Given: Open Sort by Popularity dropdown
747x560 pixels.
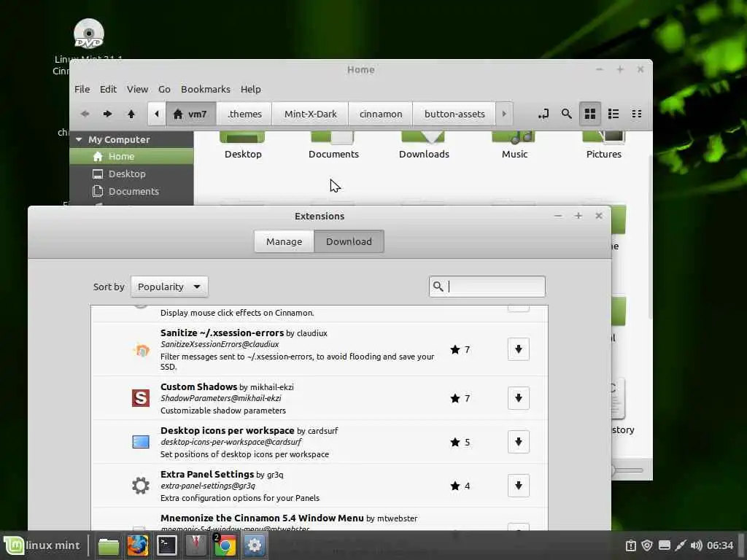Looking at the screenshot, I should [169, 287].
